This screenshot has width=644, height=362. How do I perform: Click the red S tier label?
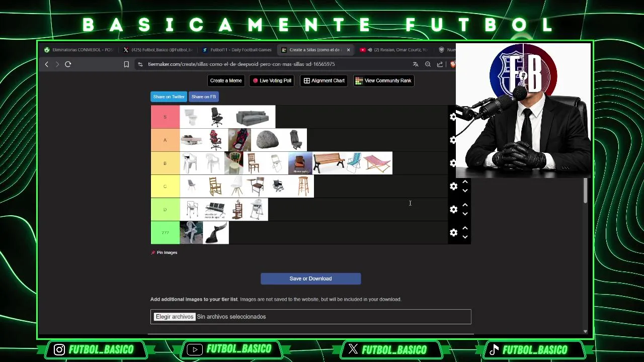(x=165, y=117)
